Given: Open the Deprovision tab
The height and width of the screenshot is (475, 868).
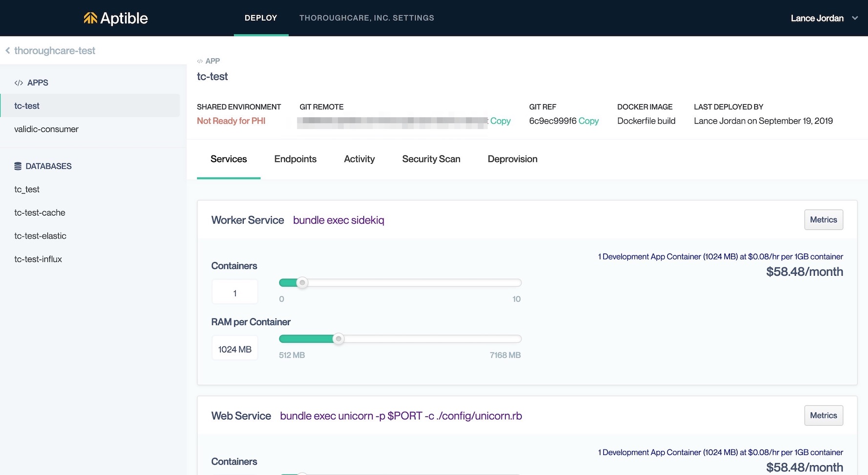Looking at the screenshot, I should click(x=512, y=159).
